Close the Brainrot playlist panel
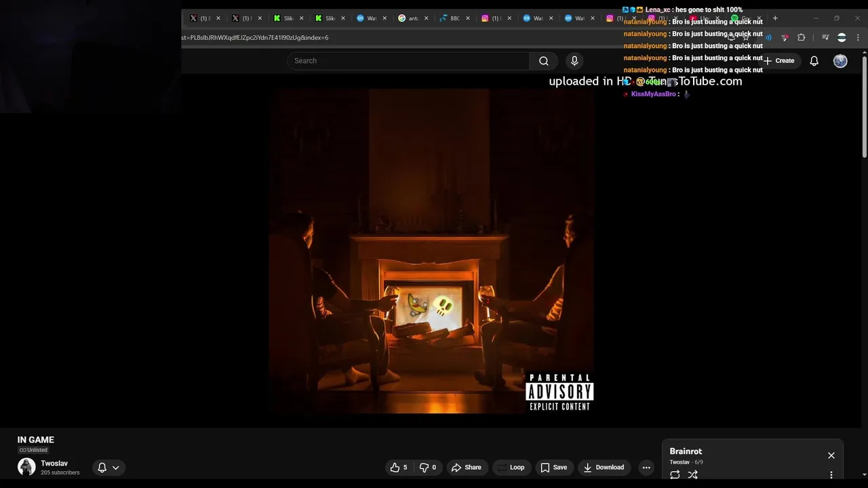The width and height of the screenshot is (868, 488). [831, 455]
